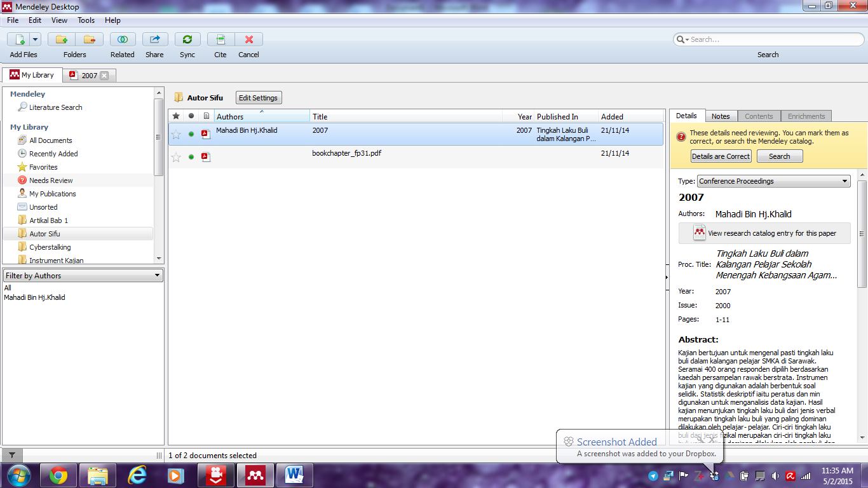Viewport: 868px width, 488px height.
Task: Click the Related documents icon
Action: 123,39
